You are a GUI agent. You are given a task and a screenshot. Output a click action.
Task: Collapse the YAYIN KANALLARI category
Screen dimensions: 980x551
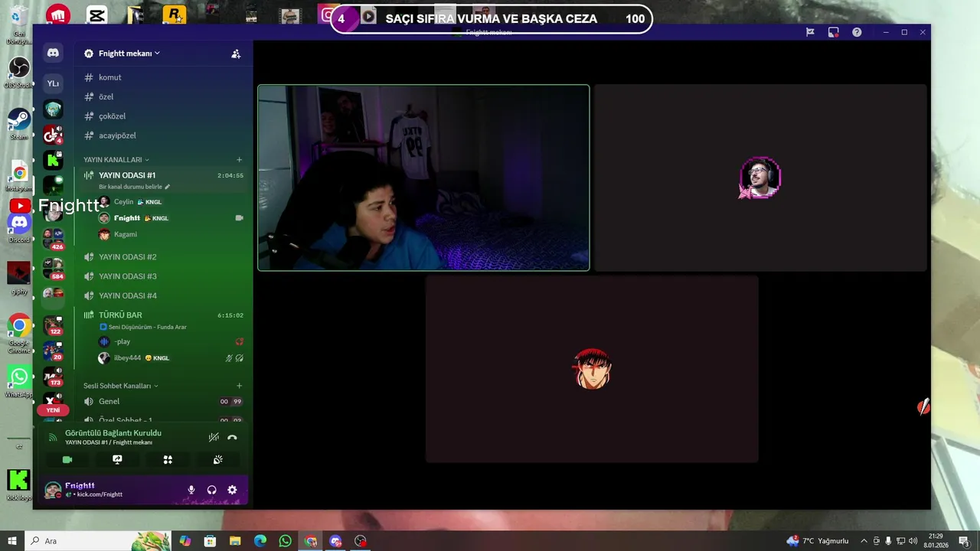point(116,159)
